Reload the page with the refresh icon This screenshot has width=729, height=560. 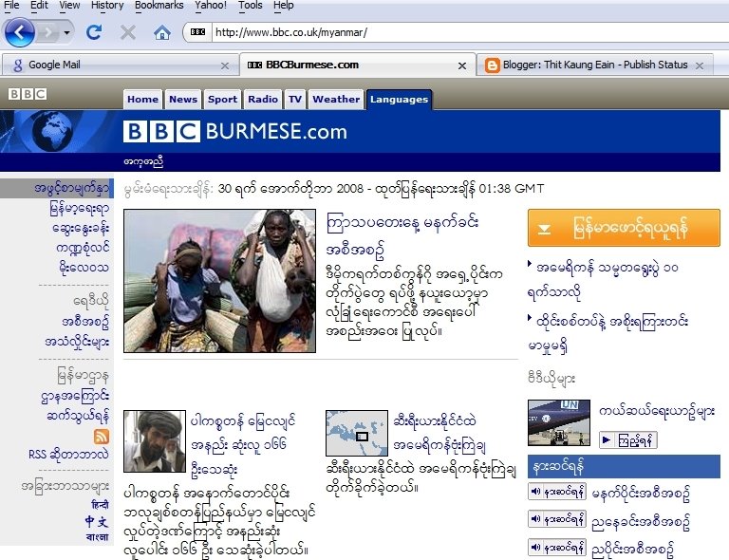click(x=94, y=32)
